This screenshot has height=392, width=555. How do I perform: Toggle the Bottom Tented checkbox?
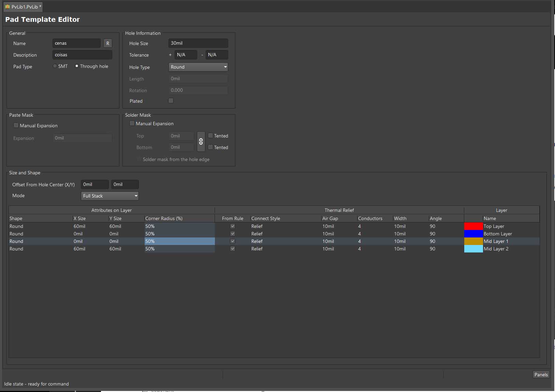(x=210, y=147)
